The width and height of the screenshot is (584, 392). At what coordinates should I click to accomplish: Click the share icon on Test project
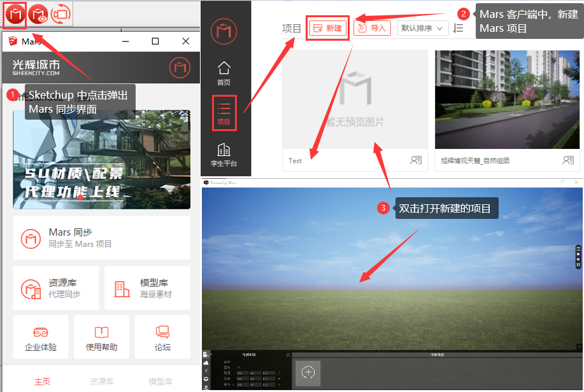point(416,160)
